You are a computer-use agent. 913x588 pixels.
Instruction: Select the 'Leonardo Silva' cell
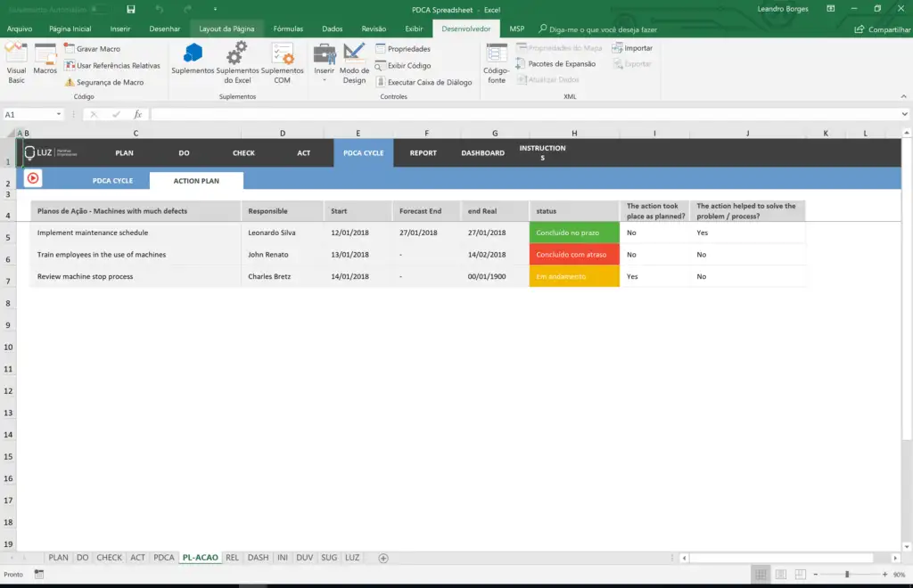(x=283, y=233)
